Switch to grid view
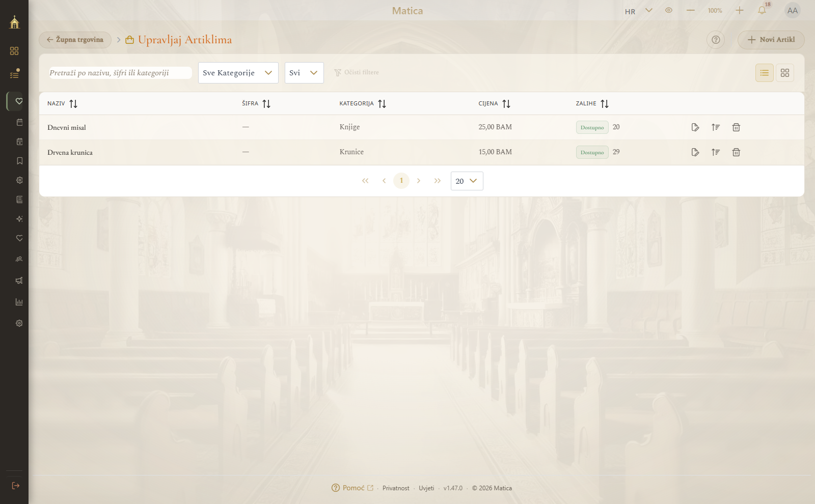Image resolution: width=815 pixels, height=504 pixels. click(x=785, y=73)
